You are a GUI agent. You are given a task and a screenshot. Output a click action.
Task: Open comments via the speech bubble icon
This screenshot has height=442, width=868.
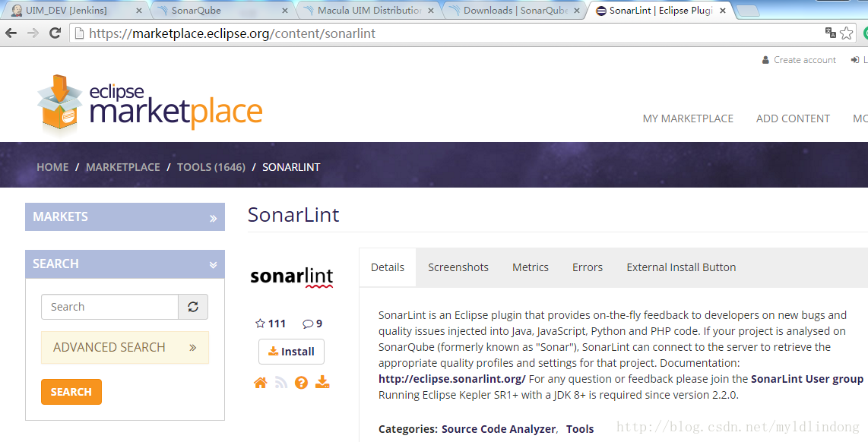point(308,324)
